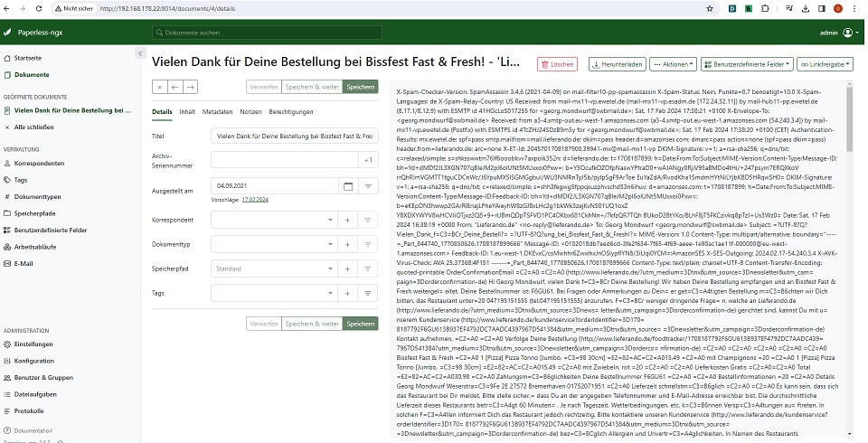Open the Dokumenttyp dropdown
This screenshot has width=868, height=443.
[x=274, y=245]
